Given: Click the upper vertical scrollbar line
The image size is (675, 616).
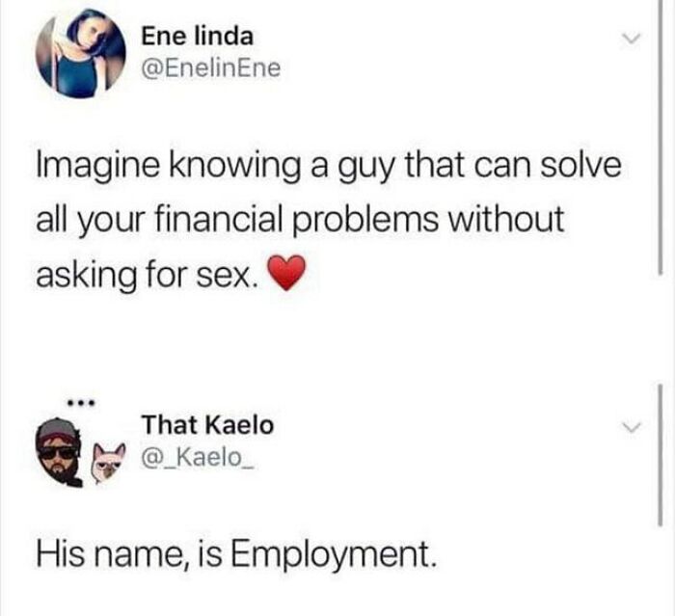Looking at the screenshot, I should [659, 137].
